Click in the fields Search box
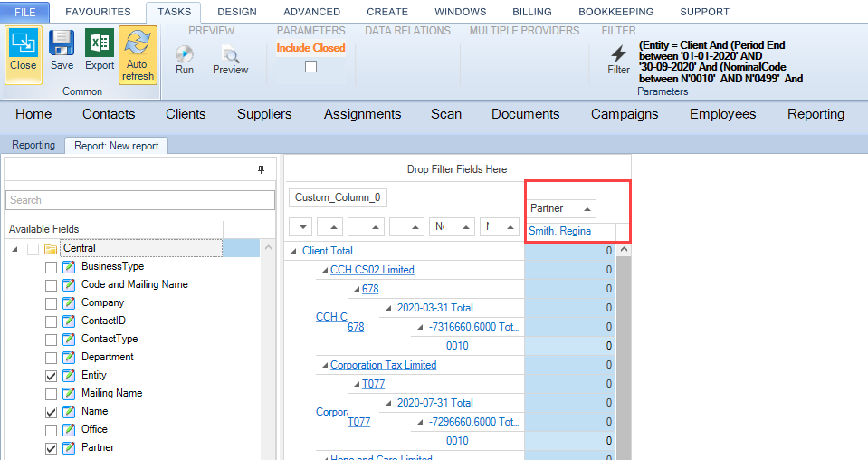The height and width of the screenshot is (460, 868). click(x=140, y=200)
